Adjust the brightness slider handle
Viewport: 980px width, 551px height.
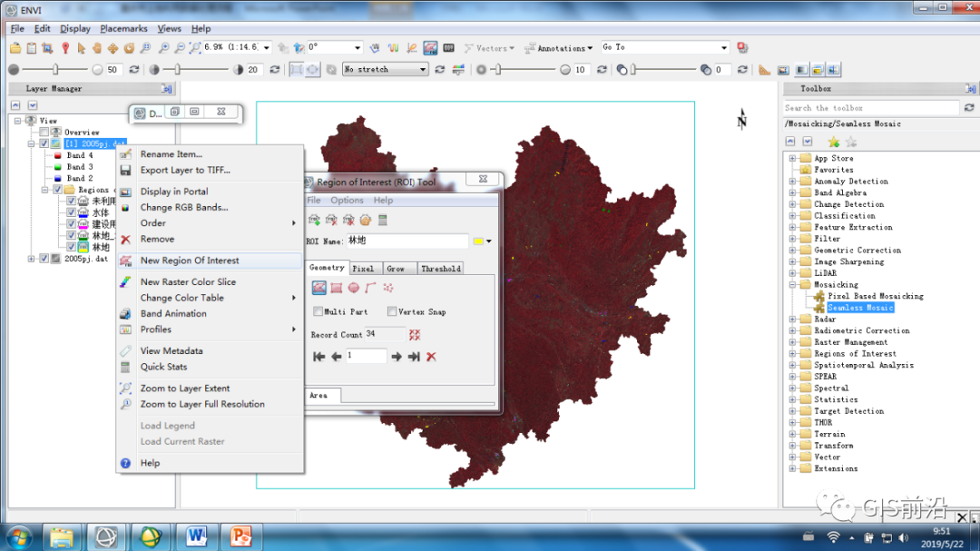click(x=55, y=69)
